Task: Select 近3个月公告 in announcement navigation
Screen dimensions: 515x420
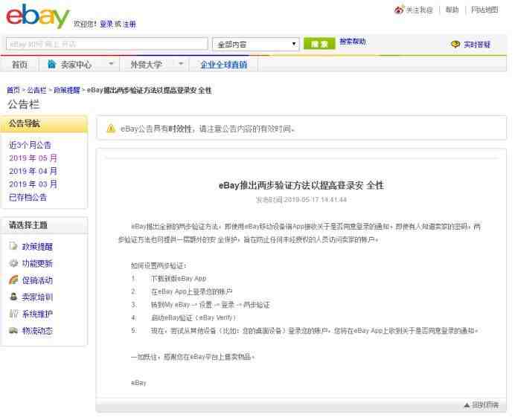Action: 31,145
